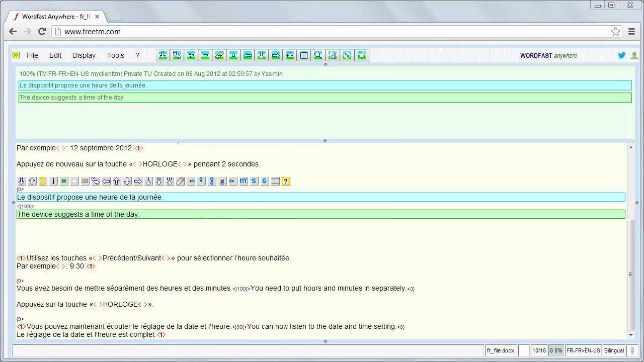Screen dimensions: 644x362
Task: Click the expand-segment plus icon in top toolbar
Action: [x=191, y=55]
